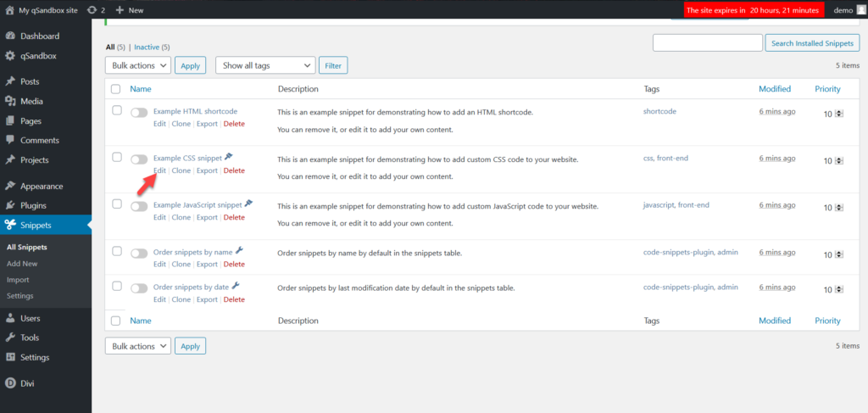Click the Name column header at top

(x=141, y=88)
